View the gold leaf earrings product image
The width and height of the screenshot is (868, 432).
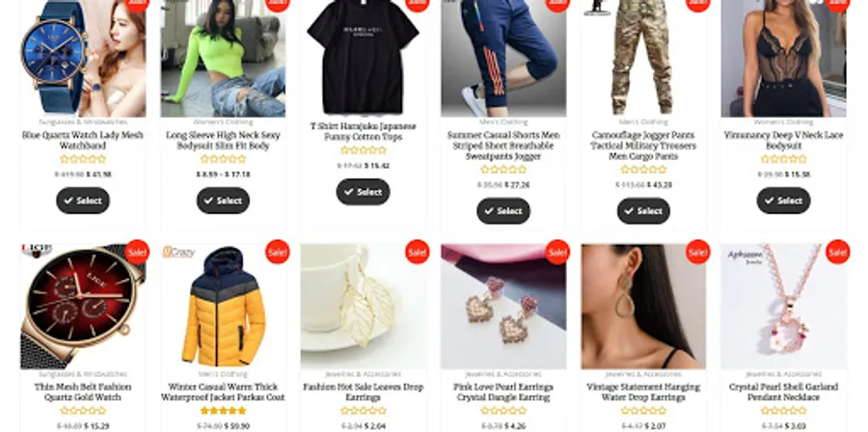[364, 307]
